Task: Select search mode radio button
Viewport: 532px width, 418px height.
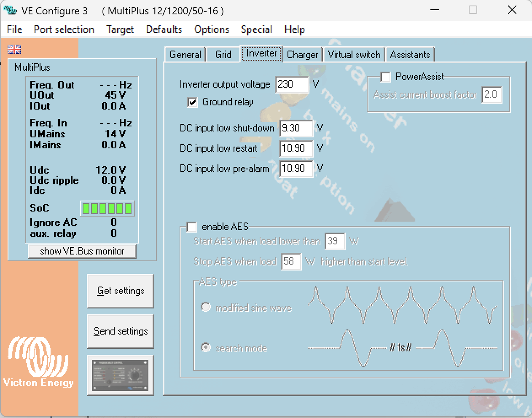Action: click(206, 348)
